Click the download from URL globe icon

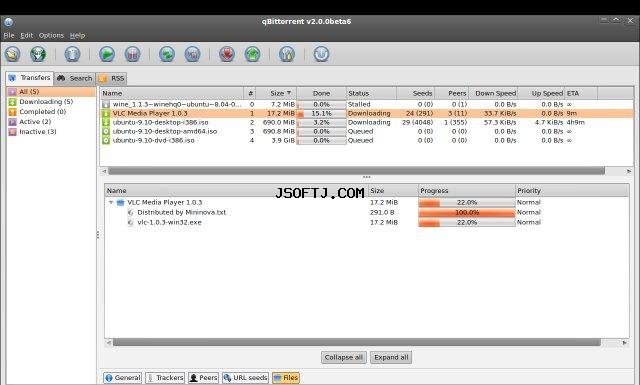coord(38,54)
